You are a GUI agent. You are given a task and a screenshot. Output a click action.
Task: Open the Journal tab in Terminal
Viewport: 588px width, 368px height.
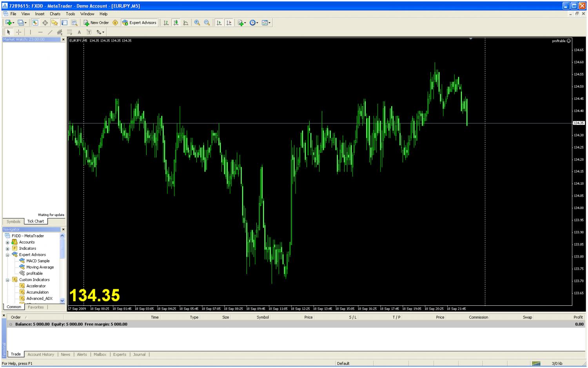(x=139, y=355)
